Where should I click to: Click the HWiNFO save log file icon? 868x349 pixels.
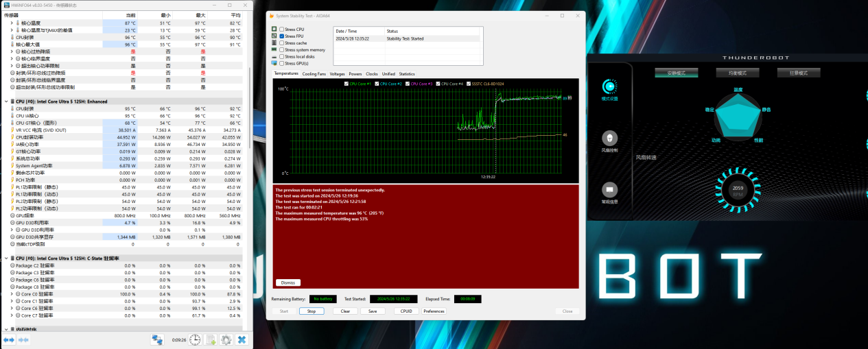pos(210,339)
